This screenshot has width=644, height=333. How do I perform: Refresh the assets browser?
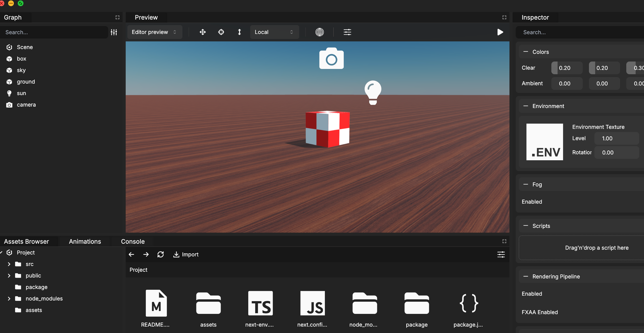click(x=160, y=255)
